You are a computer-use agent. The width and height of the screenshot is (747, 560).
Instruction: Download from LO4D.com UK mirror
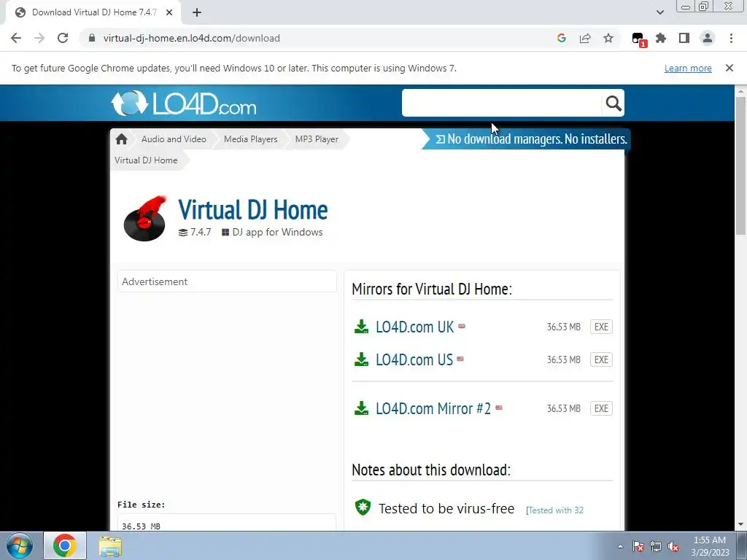pos(414,327)
